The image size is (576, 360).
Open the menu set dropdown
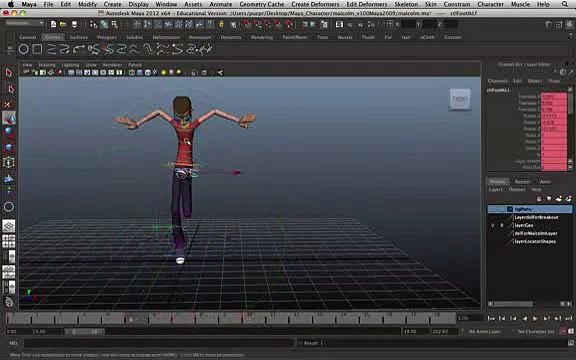[24, 23]
